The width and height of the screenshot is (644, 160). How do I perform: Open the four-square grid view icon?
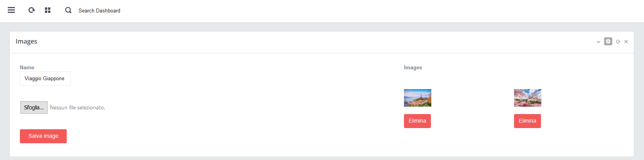(48, 10)
